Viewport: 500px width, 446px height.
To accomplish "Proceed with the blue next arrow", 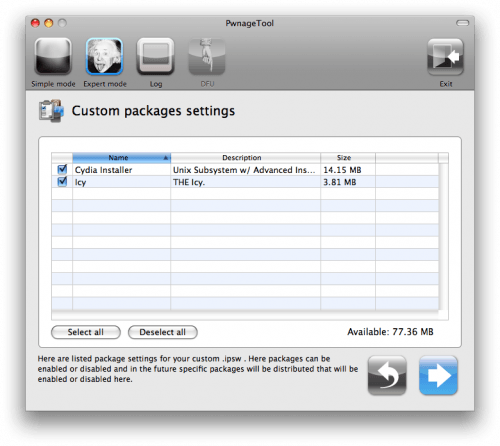I will (x=438, y=375).
